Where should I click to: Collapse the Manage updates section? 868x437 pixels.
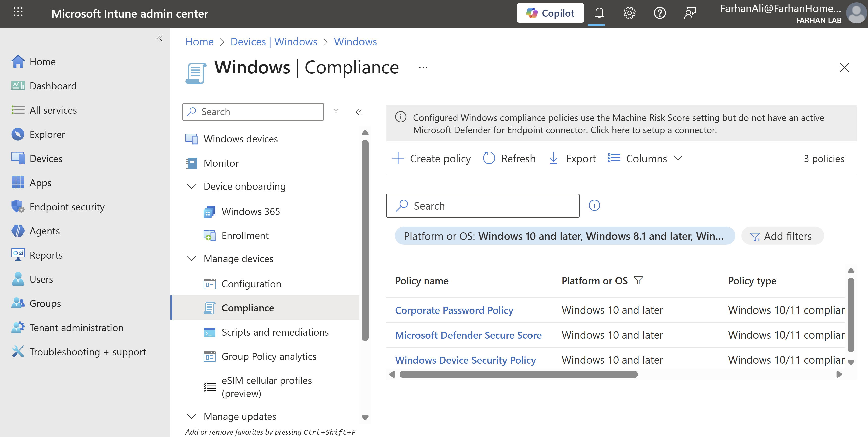[191, 416]
